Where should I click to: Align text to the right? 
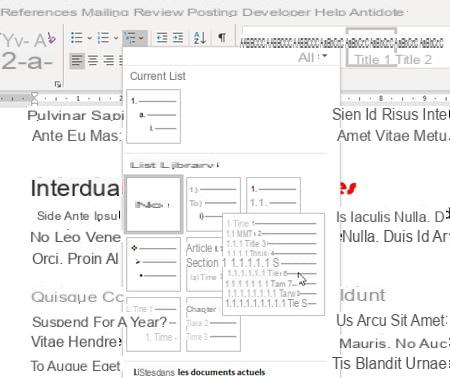[108, 61]
